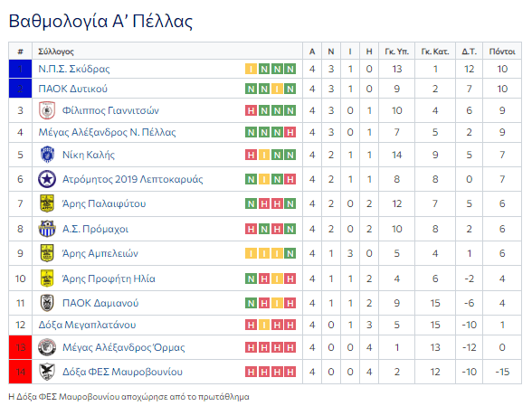Open Μέγας Αλέξανδρος Ν. Πέλλας link
Image resolution: width=532 pixels, height=406 pixels.
point(107,132)
